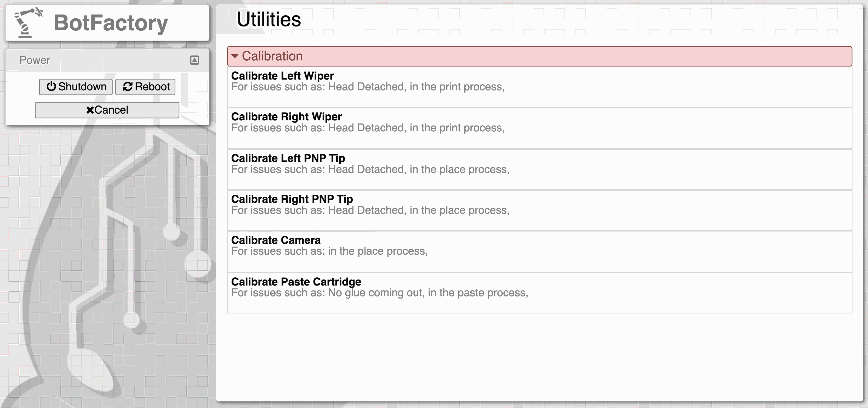The height and width of the screenshot is (408, 868).
Task: Click the Calibrate Camera description text
Action: [329, 251]
